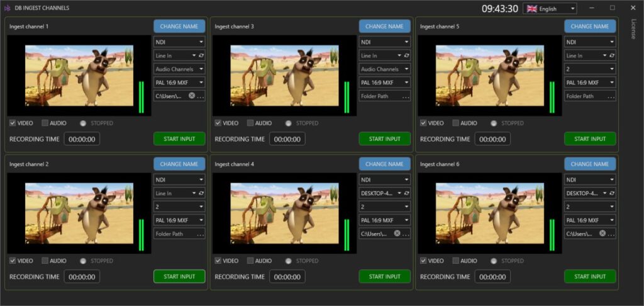Click audio level meter in Ingest channel 1

click(x=141, y=97)
